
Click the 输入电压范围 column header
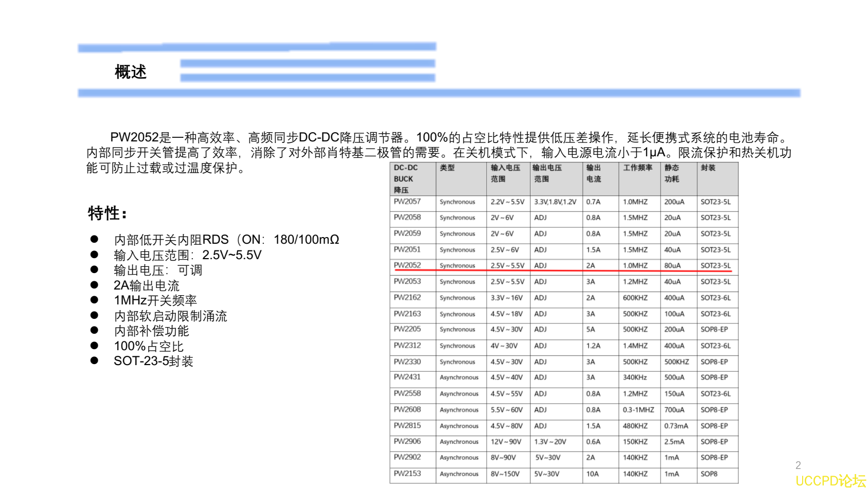(504, 173)
